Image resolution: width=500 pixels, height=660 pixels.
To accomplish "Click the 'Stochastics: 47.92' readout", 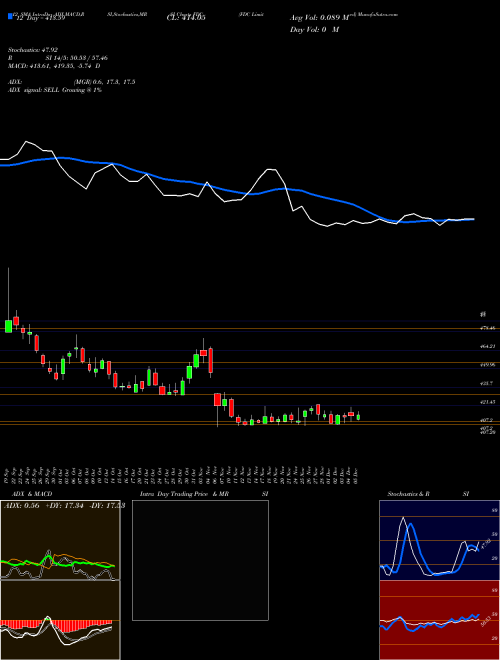I will [x=32, y=50].
